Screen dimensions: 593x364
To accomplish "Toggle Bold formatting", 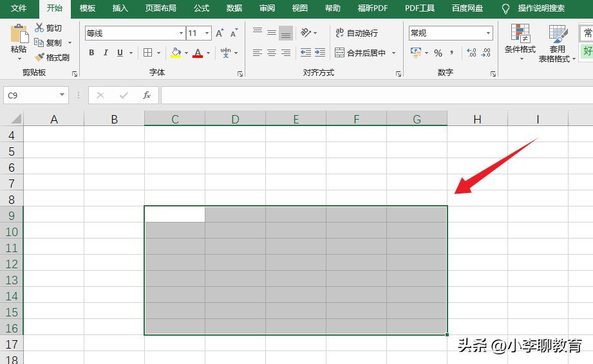I will pyautogui.click(x=91, y=53).
